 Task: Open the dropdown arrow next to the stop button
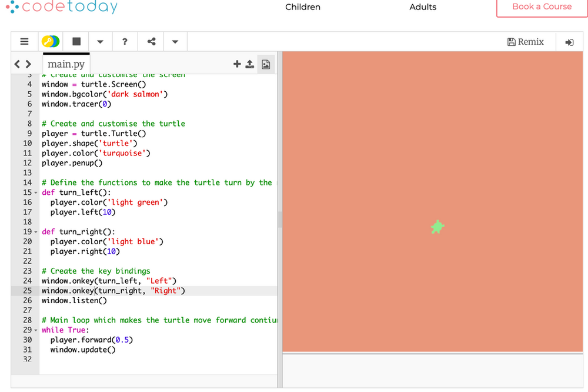[x=100, y=42]
